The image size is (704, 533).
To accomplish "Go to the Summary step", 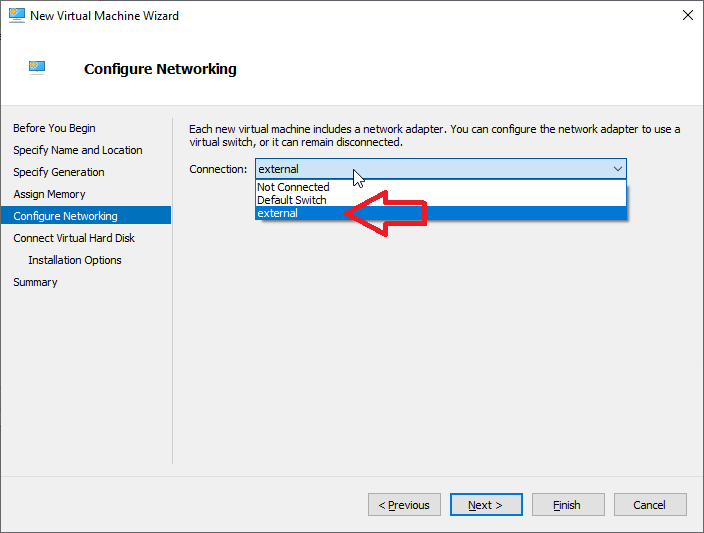I will click(x=35, y=282).
